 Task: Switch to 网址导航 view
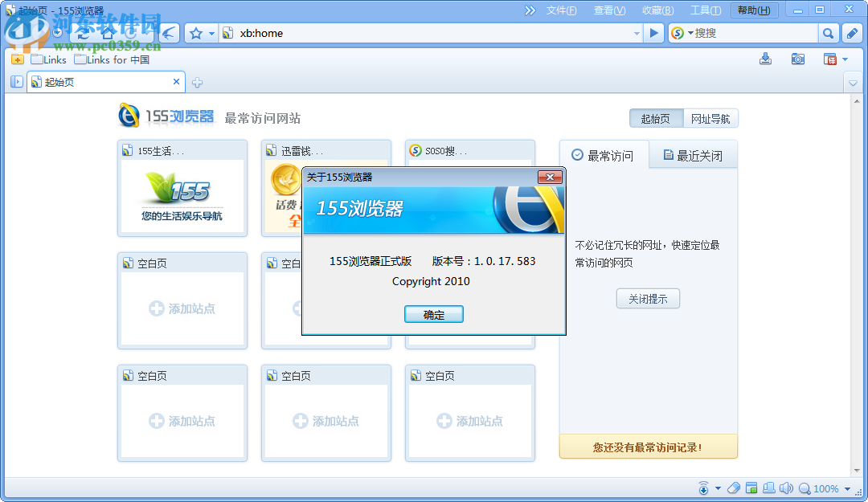[x=710, y=118]
